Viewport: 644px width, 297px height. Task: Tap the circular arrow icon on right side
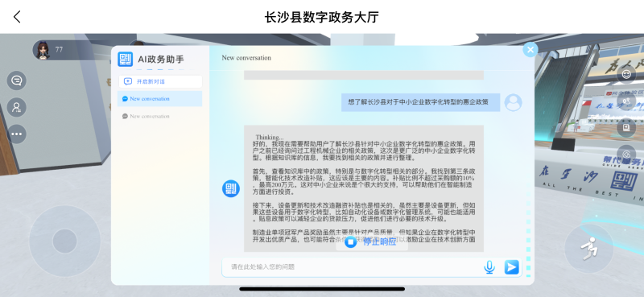coord(626,154)
